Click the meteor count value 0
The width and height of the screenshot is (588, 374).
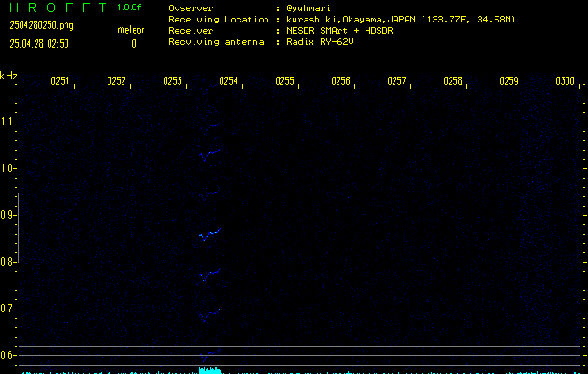134,44
